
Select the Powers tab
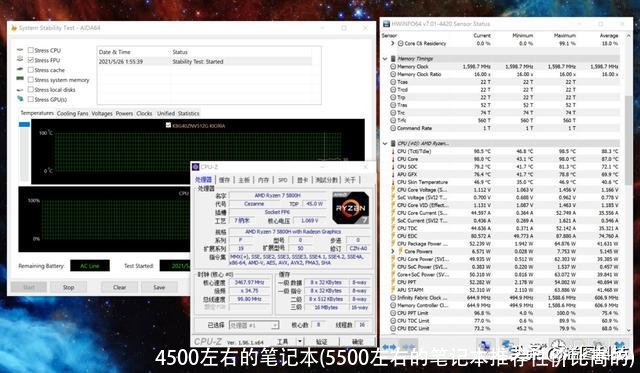[124, 113]
